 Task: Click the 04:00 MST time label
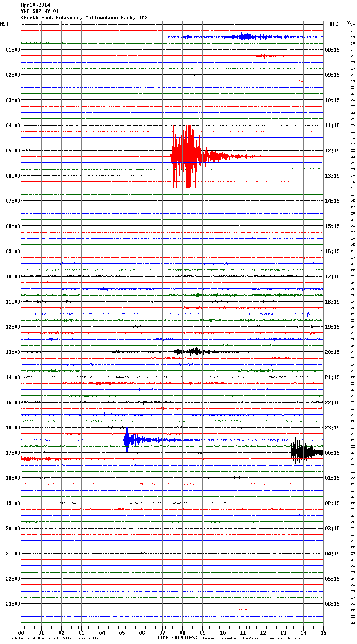coord(13,126)
